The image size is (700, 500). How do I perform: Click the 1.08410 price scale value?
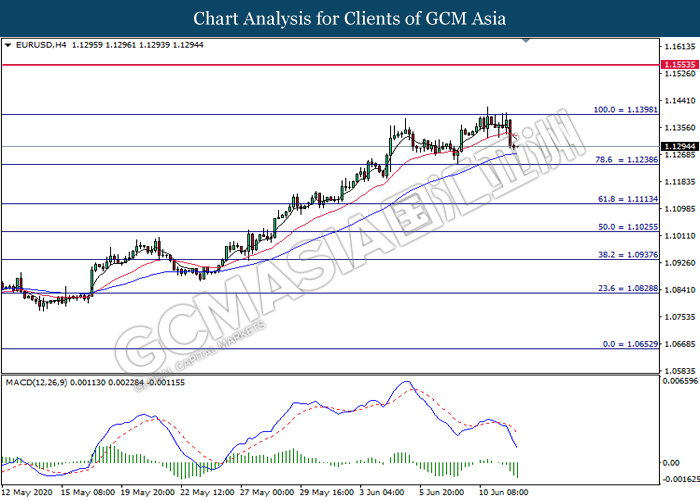[680, 290]
